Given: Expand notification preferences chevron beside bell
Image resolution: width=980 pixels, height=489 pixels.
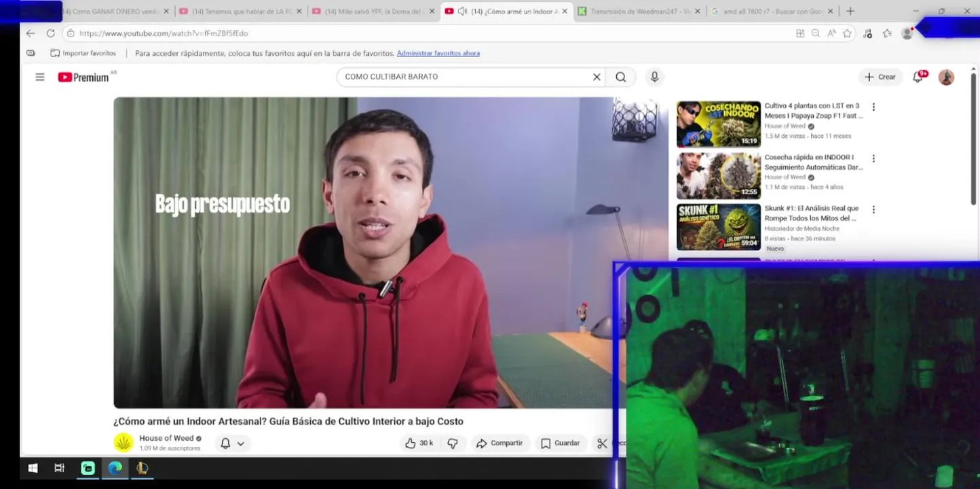Looking at the screenshot, I should tap(240, 444).
